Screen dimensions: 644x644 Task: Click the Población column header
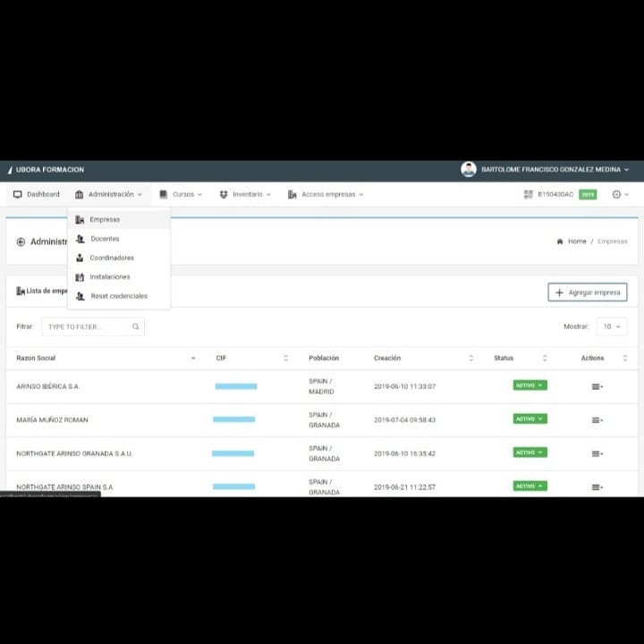point(324,358)
